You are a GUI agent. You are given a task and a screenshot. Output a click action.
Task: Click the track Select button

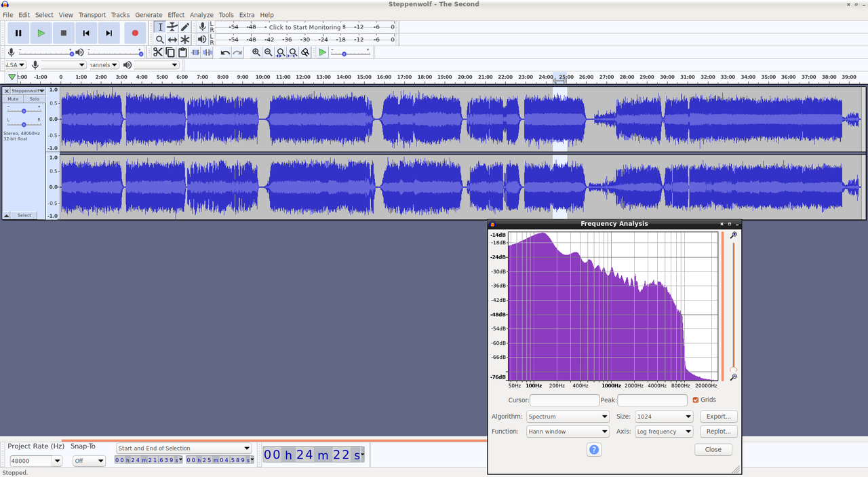point(24,215)
